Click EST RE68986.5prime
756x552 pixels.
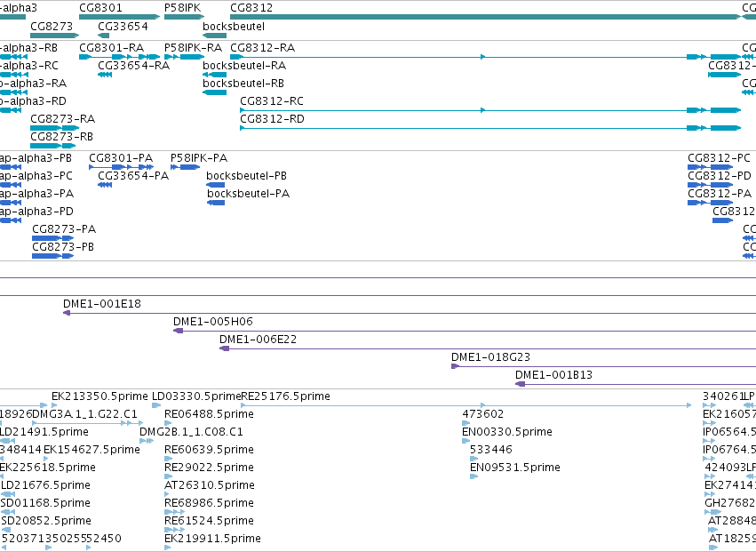click(209, 504)
